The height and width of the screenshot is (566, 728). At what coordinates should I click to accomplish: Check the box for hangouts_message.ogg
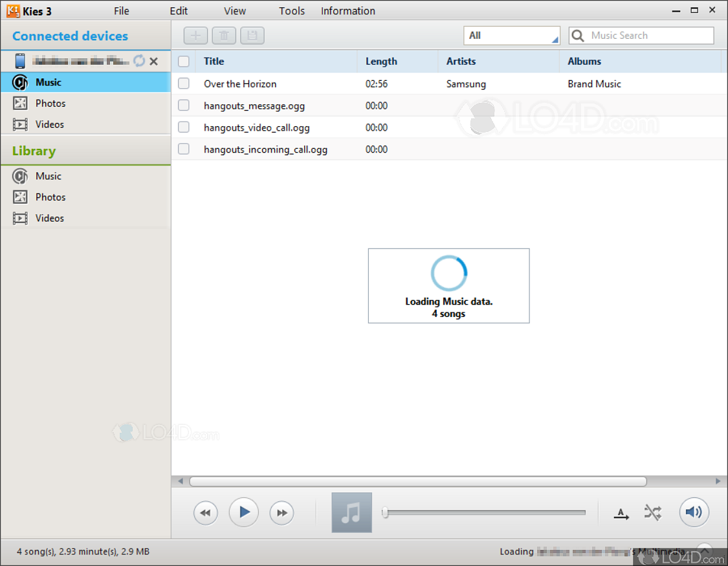184,105
